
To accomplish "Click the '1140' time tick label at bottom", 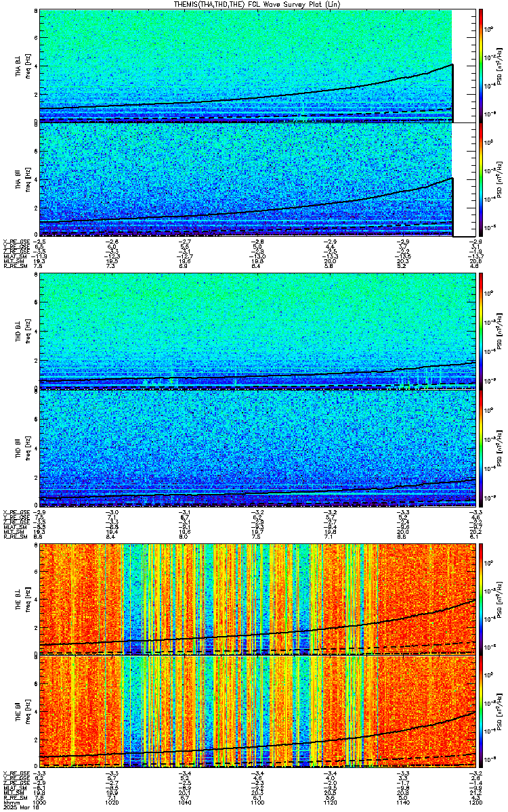I will [x=404, y=801].
